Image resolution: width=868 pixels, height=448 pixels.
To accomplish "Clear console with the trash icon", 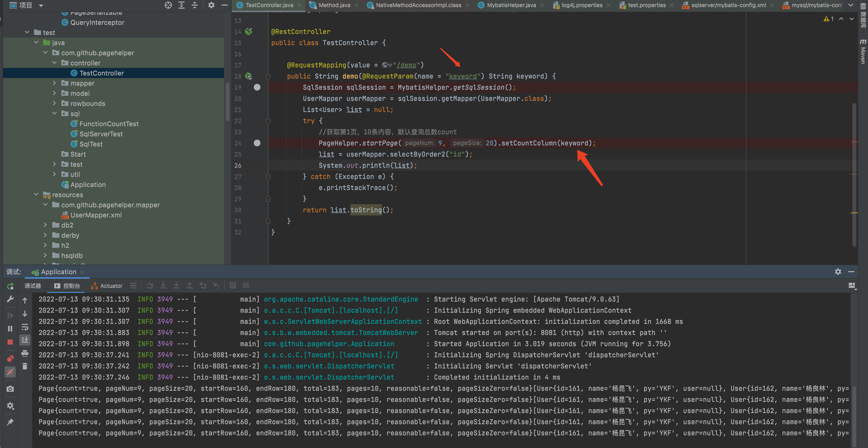I will [x=25, y=366].
